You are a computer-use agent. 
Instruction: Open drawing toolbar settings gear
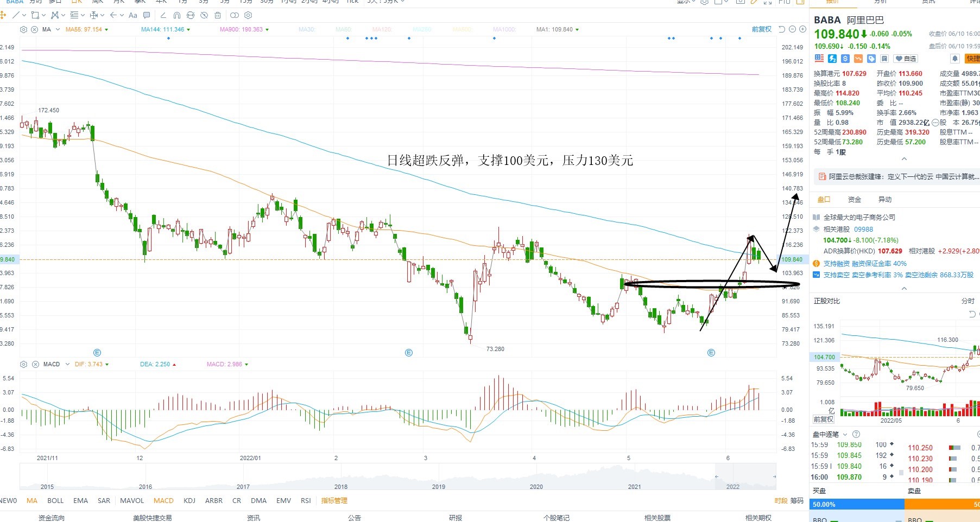click(248, 15)
